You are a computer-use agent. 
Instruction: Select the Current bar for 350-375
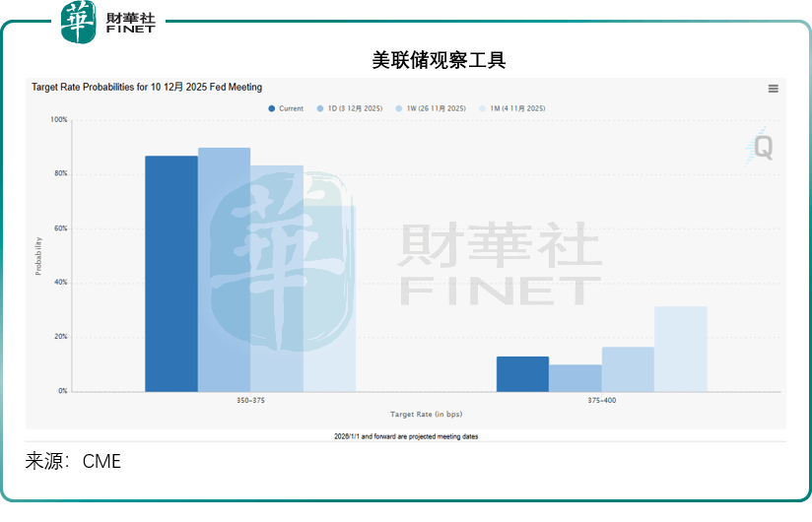click(171, 274)
